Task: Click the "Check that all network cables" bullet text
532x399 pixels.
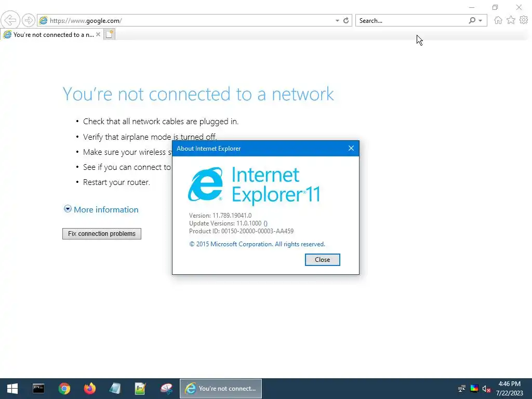Action: tap(161, 122)
